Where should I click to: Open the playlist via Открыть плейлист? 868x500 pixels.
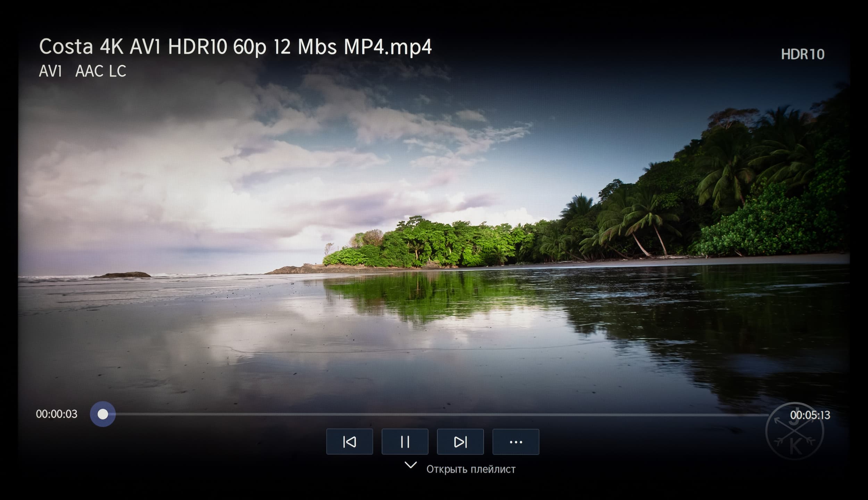pos(470,469)
